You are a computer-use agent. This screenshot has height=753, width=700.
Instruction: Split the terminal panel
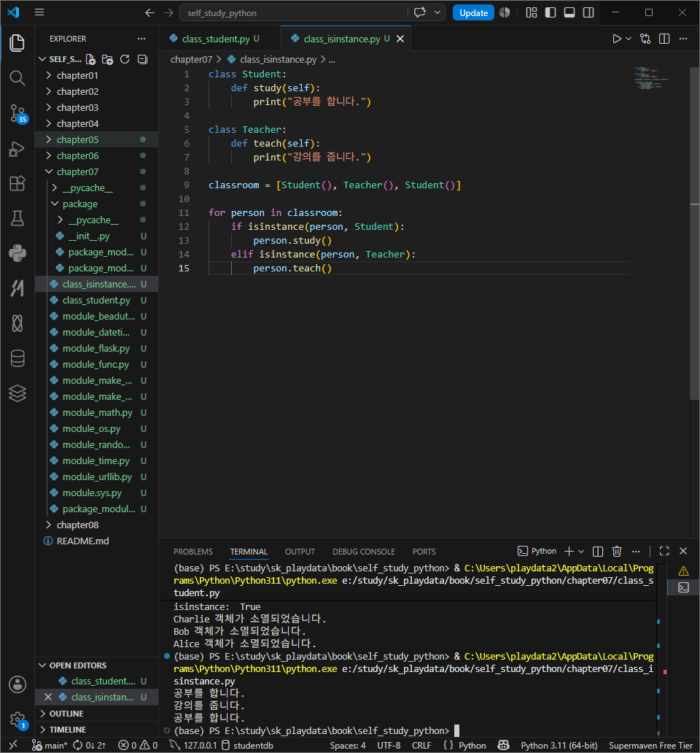[x=598, y=552]
